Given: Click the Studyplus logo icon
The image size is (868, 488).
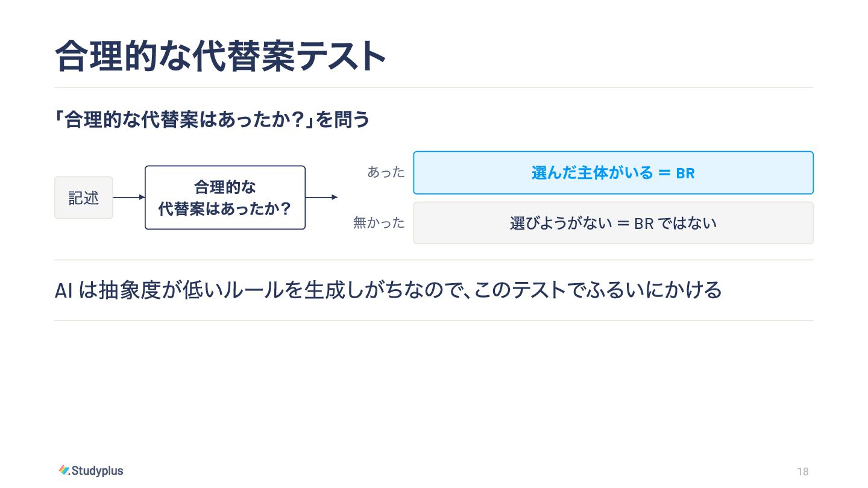Looking at the screenshot, I should [64, 471].
